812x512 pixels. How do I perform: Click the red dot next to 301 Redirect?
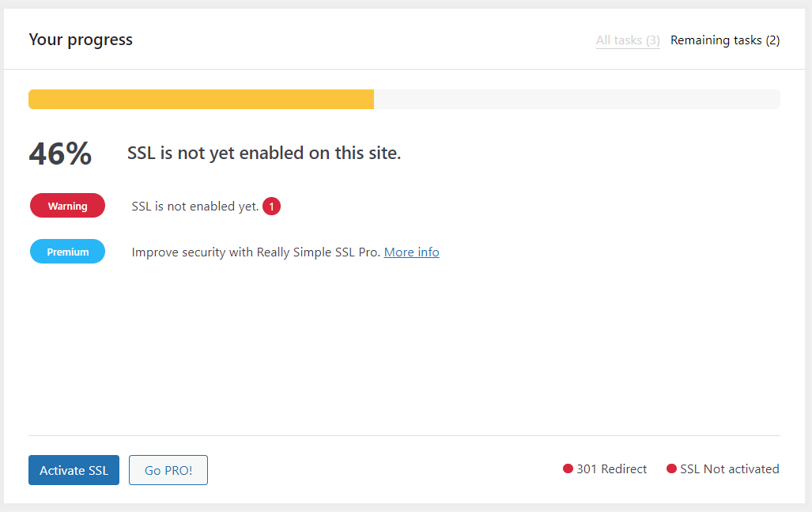(567, 468)
